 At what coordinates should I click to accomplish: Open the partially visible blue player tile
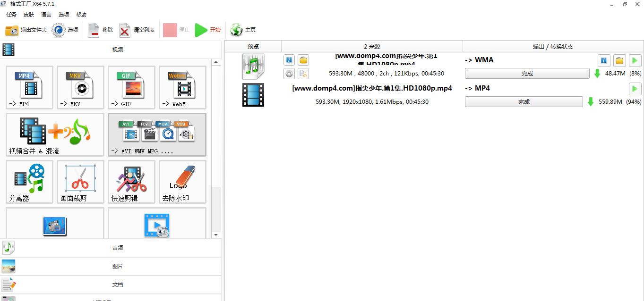click(157, 223)
